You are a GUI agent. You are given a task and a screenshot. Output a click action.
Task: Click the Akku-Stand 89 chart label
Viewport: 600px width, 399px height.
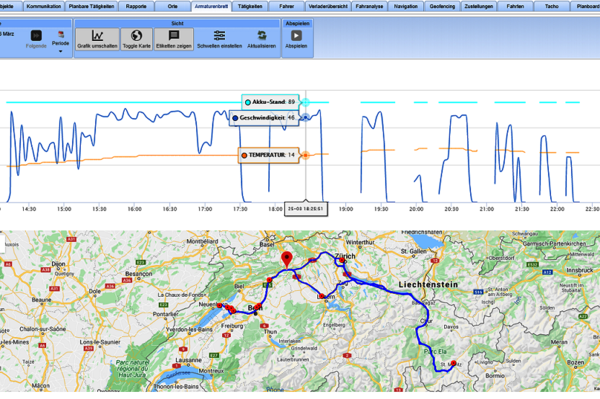[270, 102]
